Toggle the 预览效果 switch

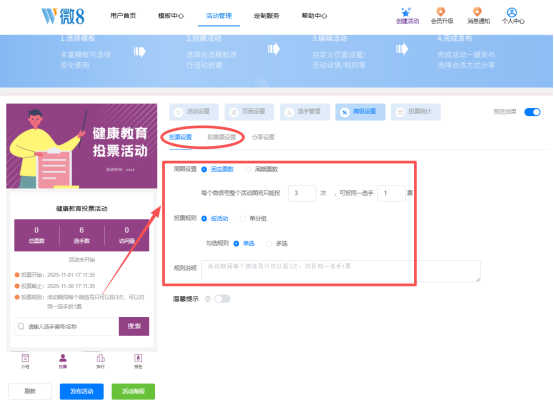pyautogui.click(x=532, y=112)
